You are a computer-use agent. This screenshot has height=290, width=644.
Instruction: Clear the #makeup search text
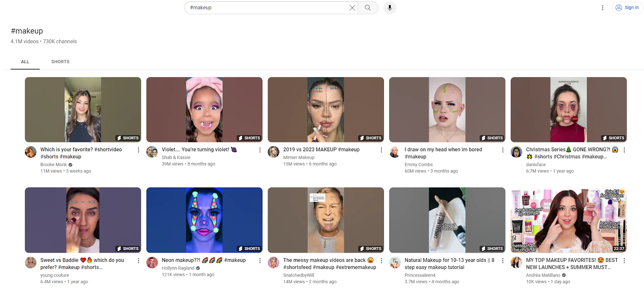tap(352, 8)
